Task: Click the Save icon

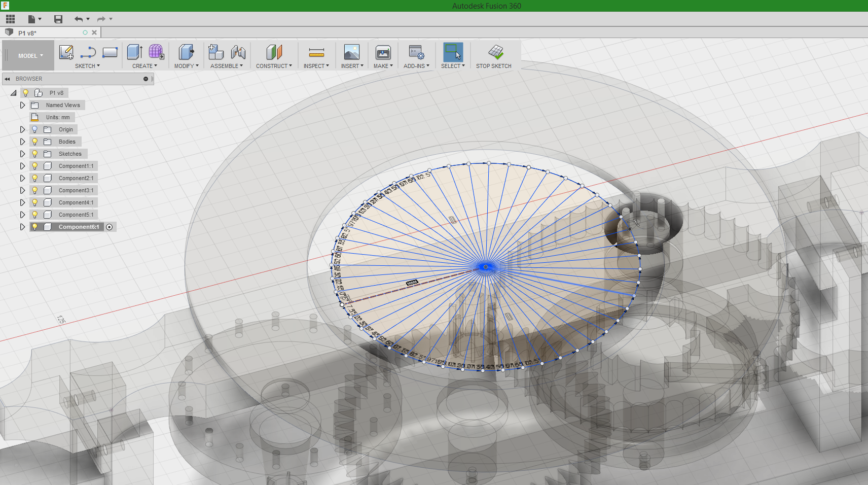Action: coord(58,19)
